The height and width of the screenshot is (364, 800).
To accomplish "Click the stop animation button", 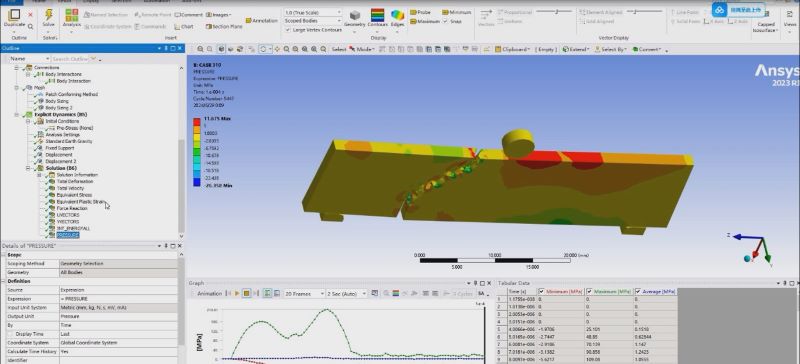I will pyautogui.click(x=246, y=294).
